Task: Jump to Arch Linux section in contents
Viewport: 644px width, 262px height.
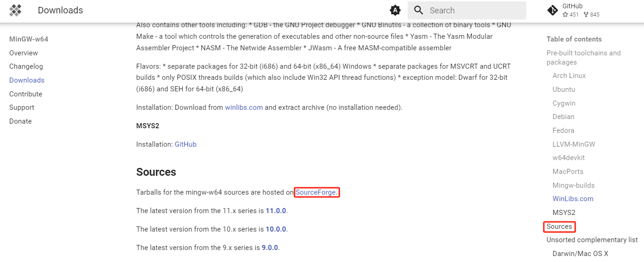Action: [x=569, y=76]
